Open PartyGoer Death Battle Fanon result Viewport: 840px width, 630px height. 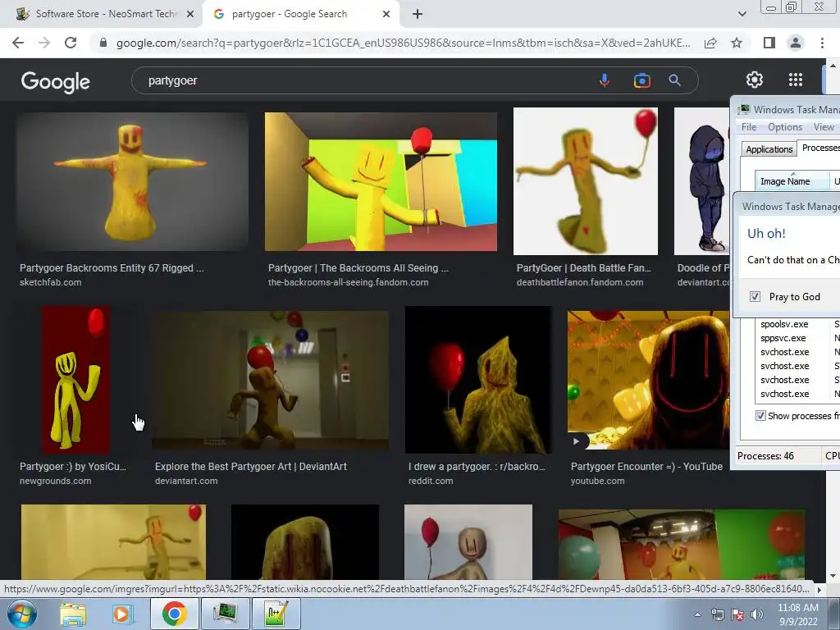click(x=583, y=268)
